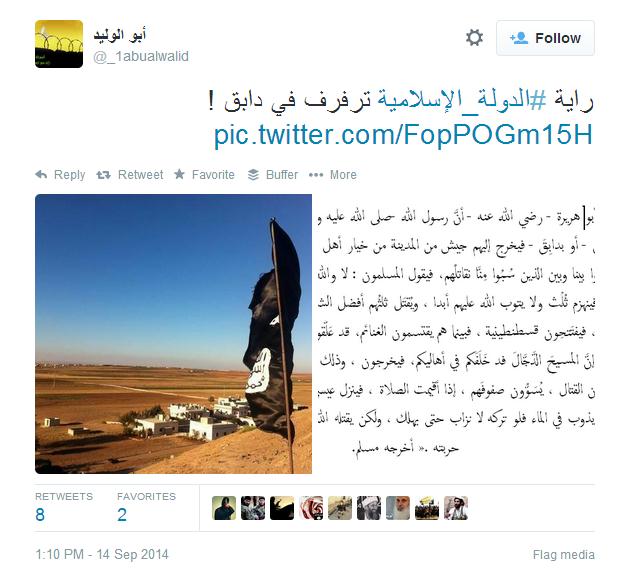Click the Buffer stack icon
The height and width of the screenshot is (582, 619).
[253, 175]
